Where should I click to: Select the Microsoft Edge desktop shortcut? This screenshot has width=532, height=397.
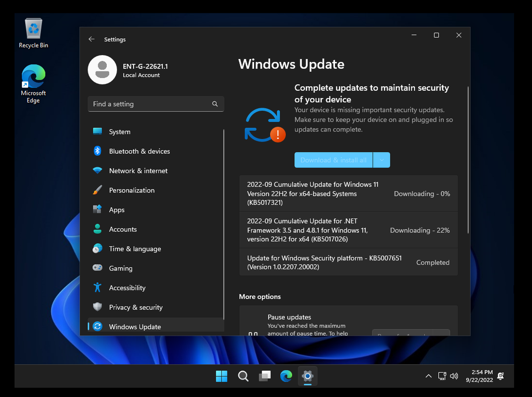(33, 84)
